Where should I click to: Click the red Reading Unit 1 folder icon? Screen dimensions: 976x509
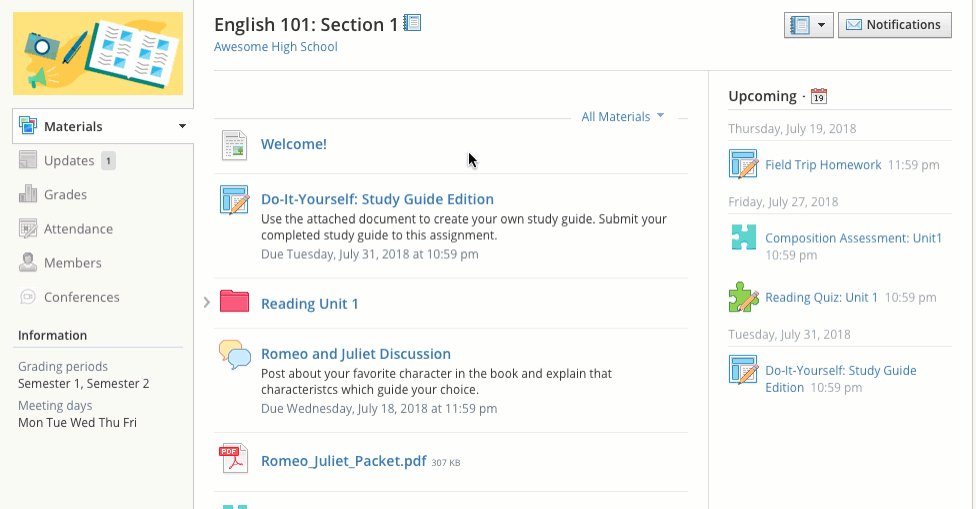coord(234,301)
